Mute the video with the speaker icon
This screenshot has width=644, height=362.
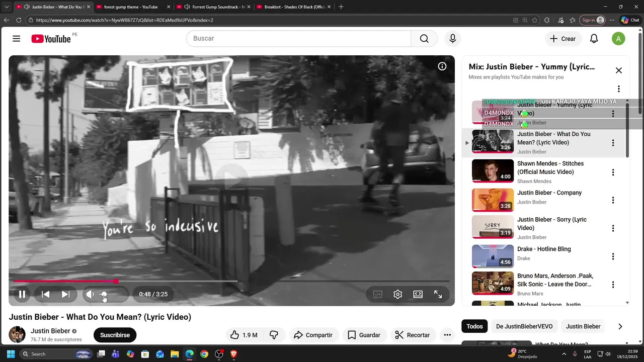(x=90, y=294)
